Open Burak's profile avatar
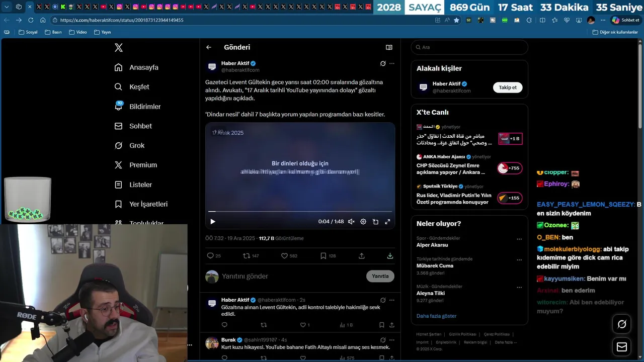Viewport: 644px width, 362px height. [x=212, y=343]
